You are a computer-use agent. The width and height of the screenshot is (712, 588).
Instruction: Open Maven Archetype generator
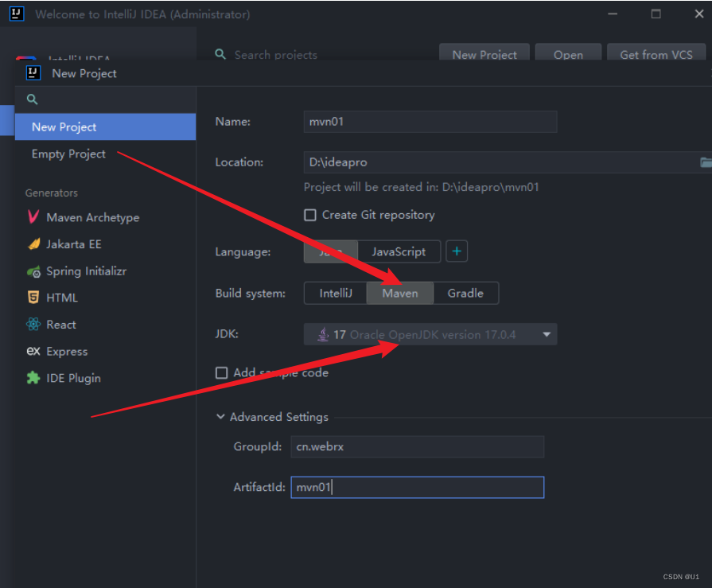pos(105,217)
